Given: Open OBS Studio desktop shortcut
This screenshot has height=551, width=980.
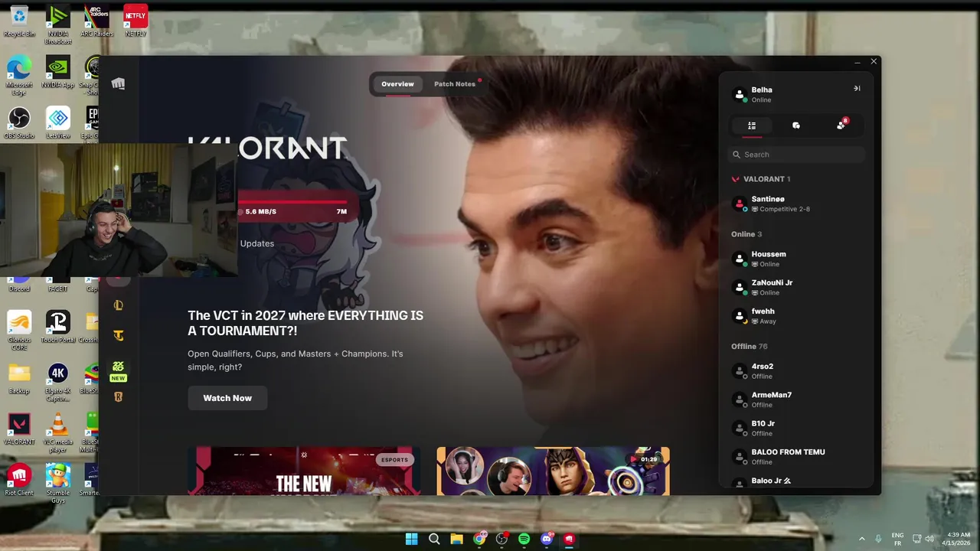Looking at the screenshot, I should click(x=19, y=123).
